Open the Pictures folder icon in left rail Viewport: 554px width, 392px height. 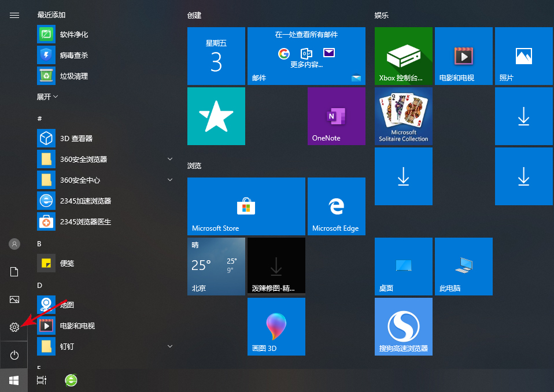[14, 299]
